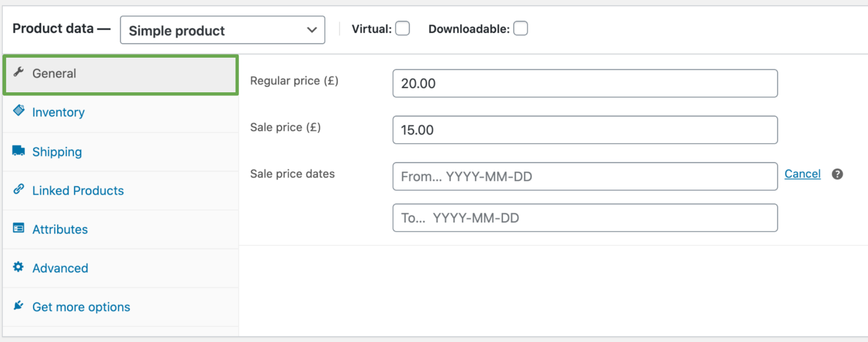Viewport: 868px width, 342px height.
Task: Cancel the sale price schedule
Action: pos(802,174)
